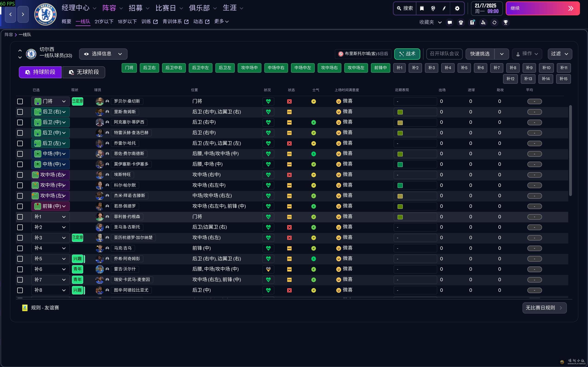Click the shirt squad shortcut icon

(461, 22)
